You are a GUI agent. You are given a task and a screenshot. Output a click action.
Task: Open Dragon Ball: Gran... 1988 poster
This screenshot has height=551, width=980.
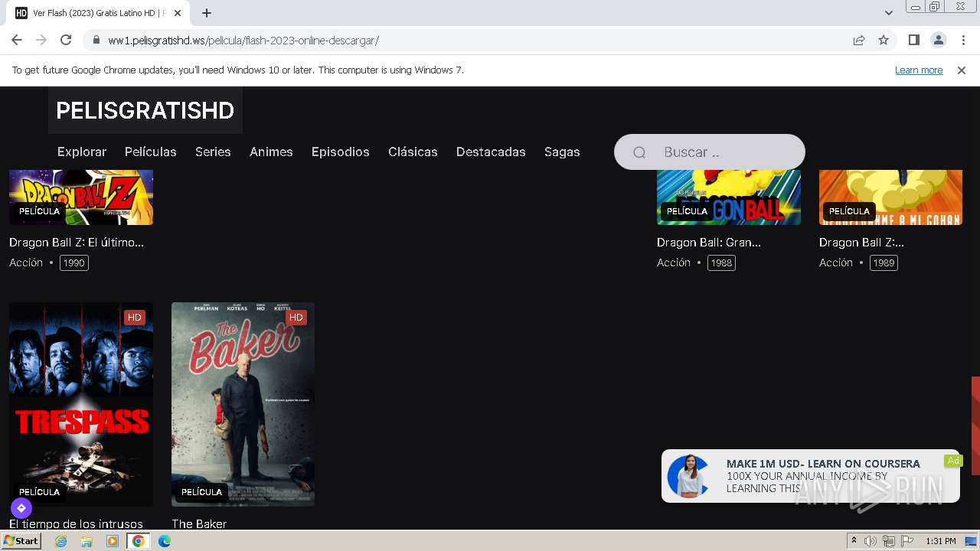coord(729,197)
